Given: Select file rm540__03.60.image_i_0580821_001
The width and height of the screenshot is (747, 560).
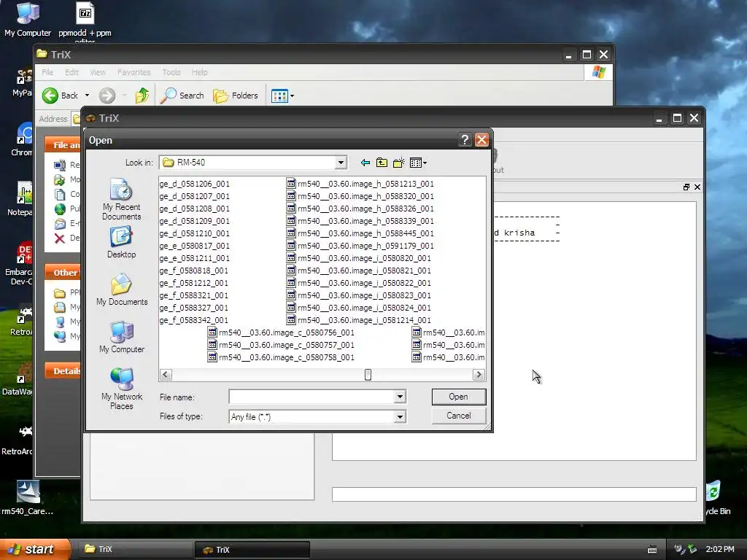Looking at the screenshot, I should pos(359,270).
